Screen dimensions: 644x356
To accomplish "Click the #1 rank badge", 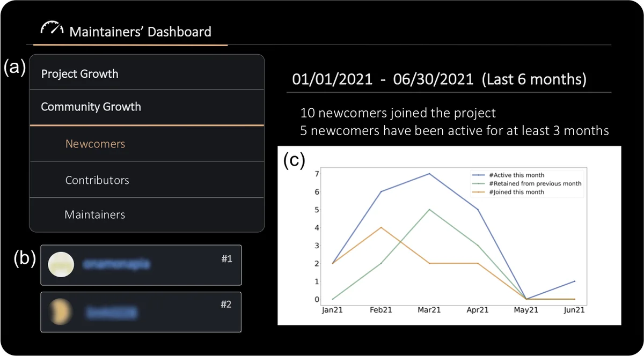I will (226, 259).
